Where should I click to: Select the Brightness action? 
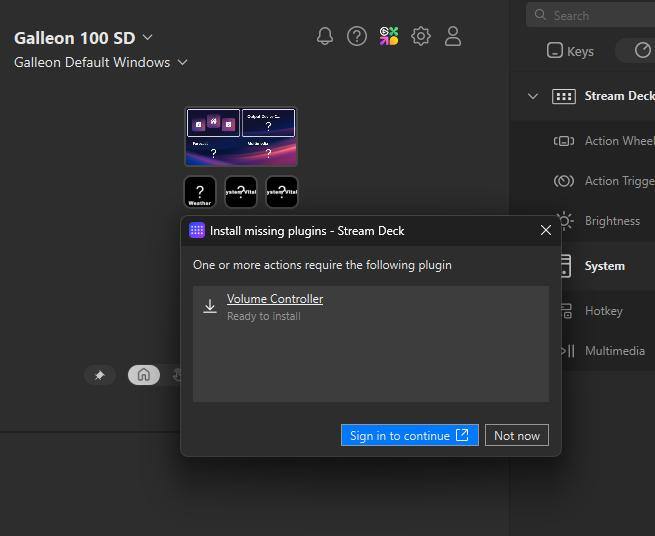[x=611, y=221]
